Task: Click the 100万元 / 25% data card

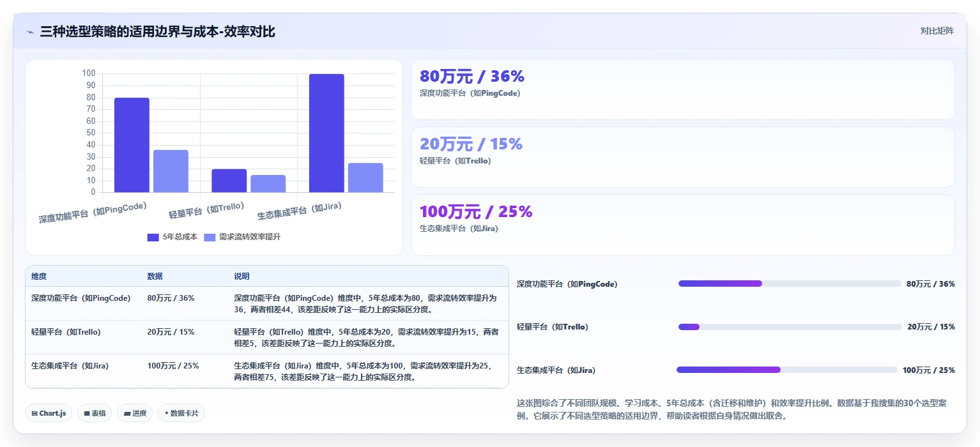Action: (x=682, y=225)
